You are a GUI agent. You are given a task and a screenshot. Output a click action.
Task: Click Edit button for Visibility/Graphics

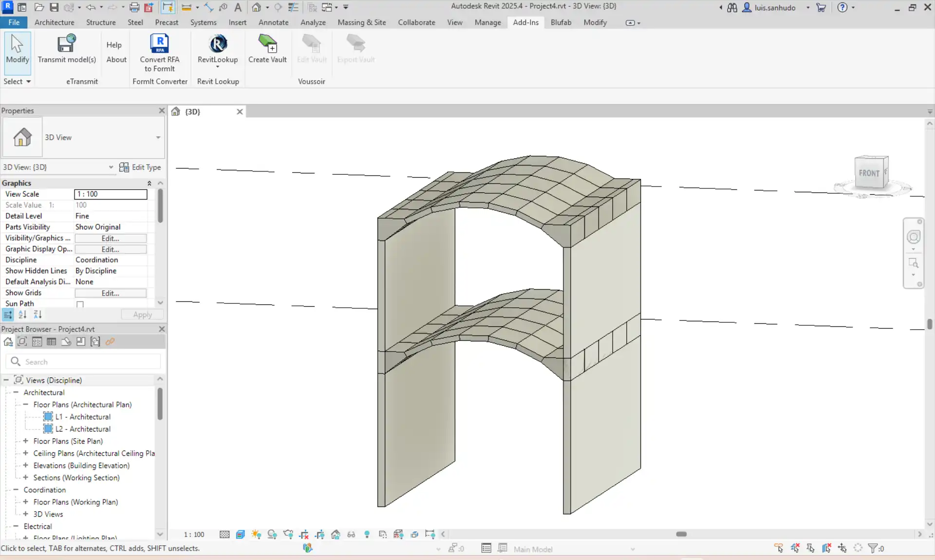coord(110,238)
